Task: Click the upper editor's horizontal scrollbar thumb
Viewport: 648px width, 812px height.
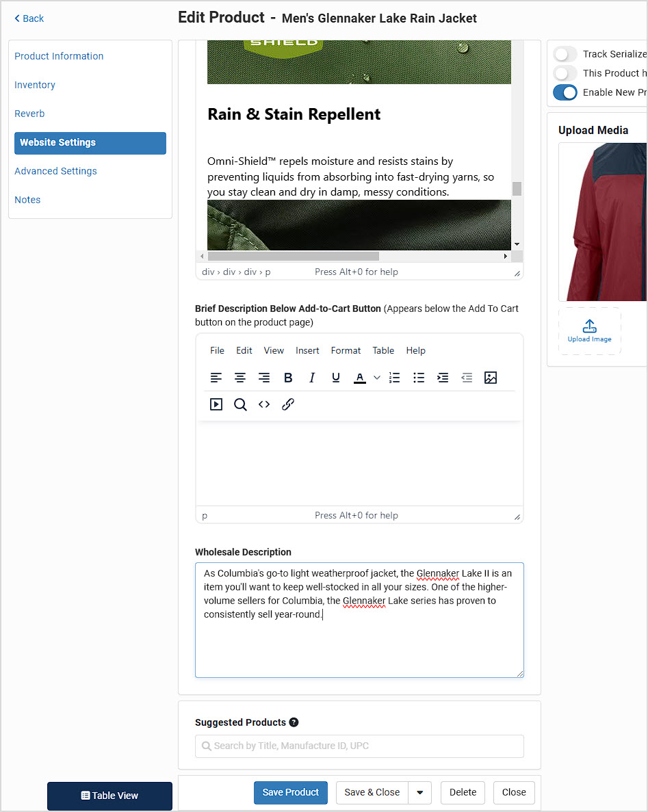Action: pos(293,257)
